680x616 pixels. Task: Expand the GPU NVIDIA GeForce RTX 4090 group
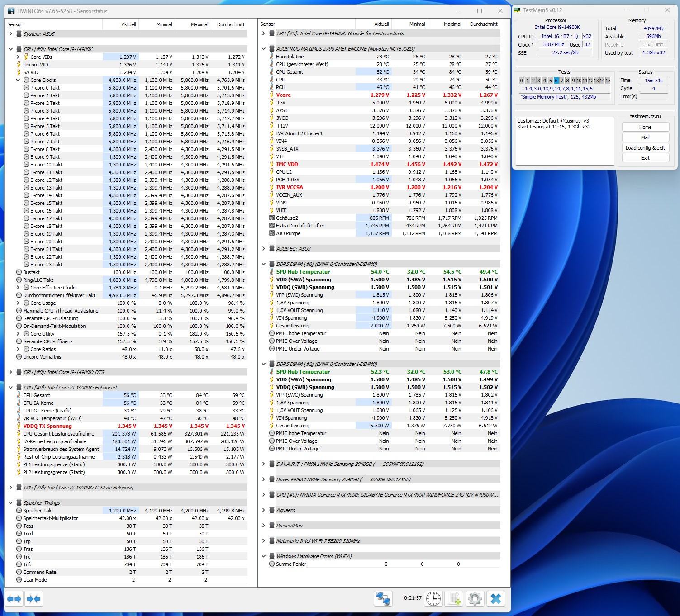[x=263, y=495]
